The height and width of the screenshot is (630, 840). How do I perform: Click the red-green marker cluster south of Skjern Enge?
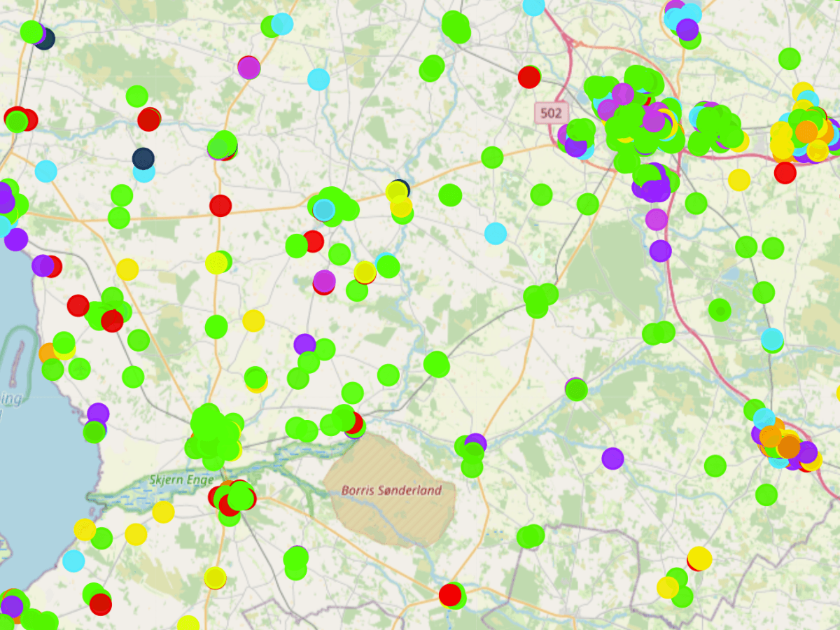(232, 498)
